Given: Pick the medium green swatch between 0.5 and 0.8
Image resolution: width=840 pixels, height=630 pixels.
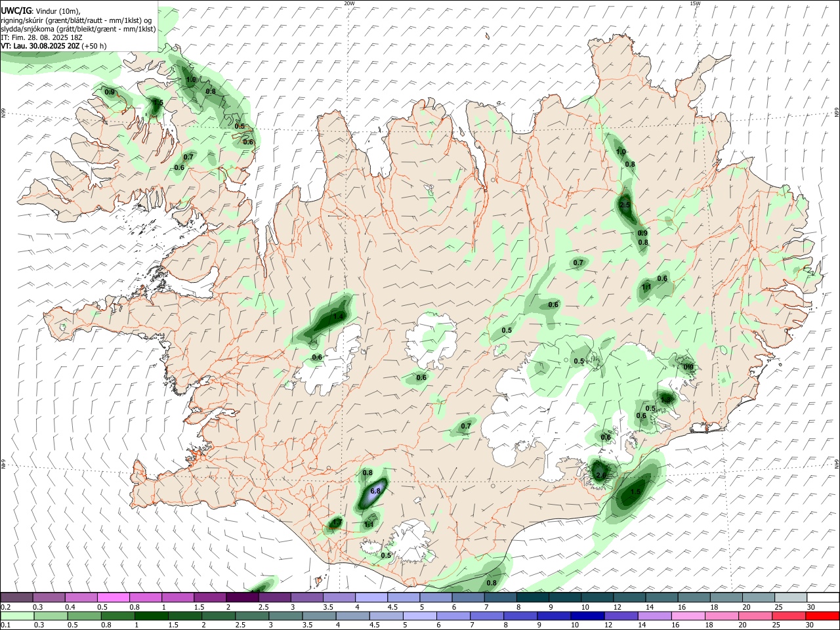Looking at the screenshot, I should tap(84, 616).
